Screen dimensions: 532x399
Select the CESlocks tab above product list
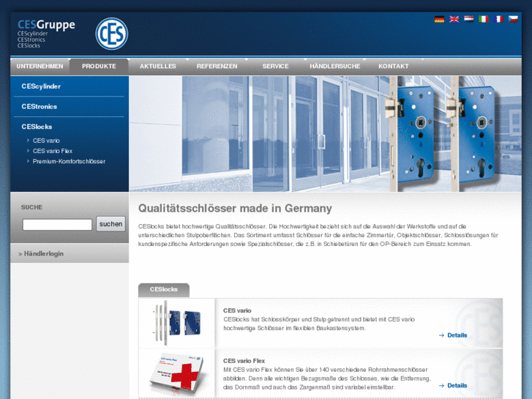(164, 290)
